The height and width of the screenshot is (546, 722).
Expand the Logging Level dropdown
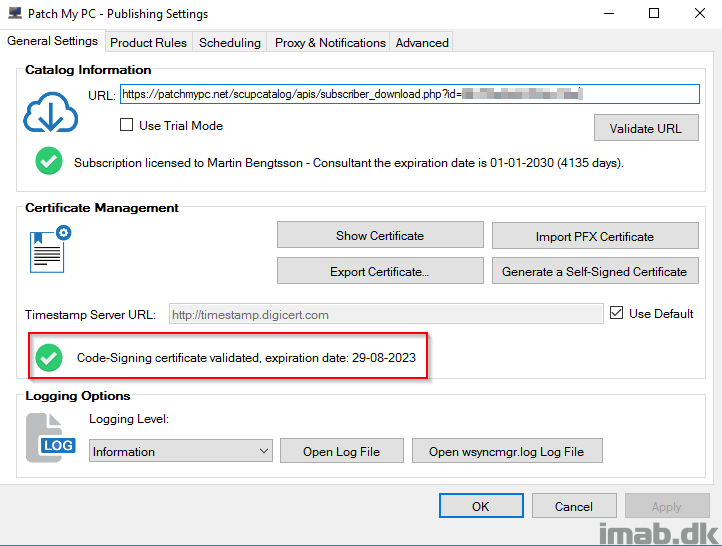pos(180,451)
